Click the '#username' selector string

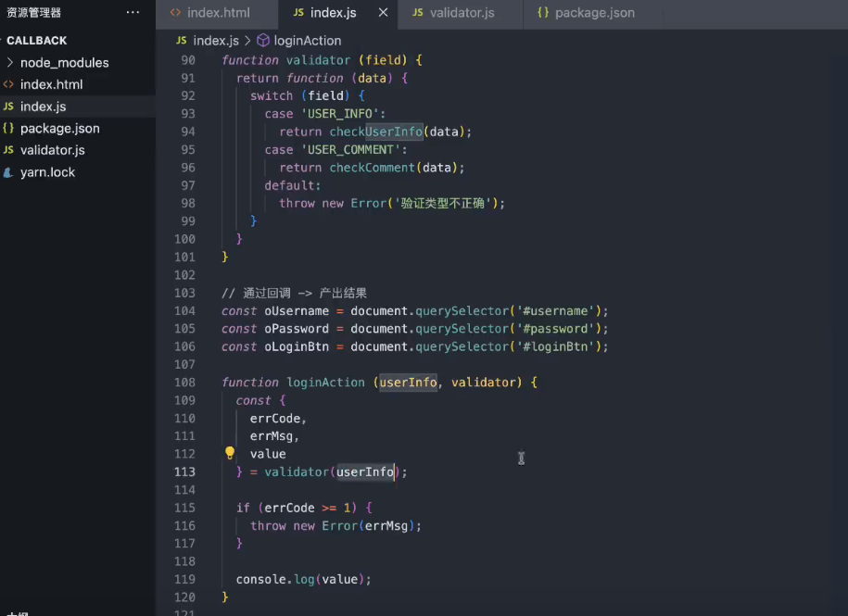tap(555, 310)
